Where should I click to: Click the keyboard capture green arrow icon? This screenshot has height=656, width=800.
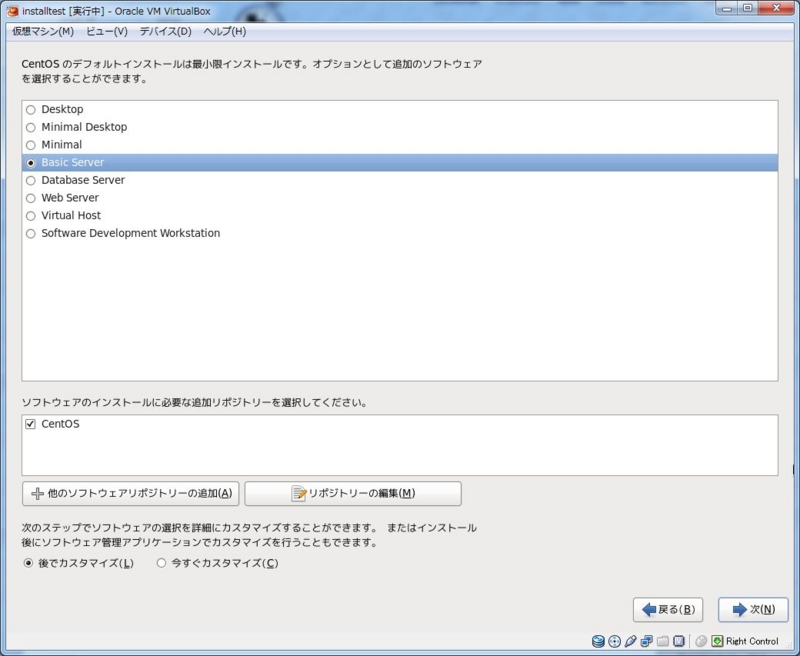tap(717, 641)
